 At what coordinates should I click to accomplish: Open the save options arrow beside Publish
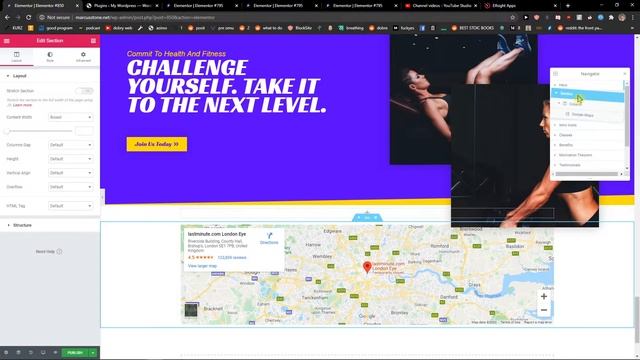click(x=93, y=353)
